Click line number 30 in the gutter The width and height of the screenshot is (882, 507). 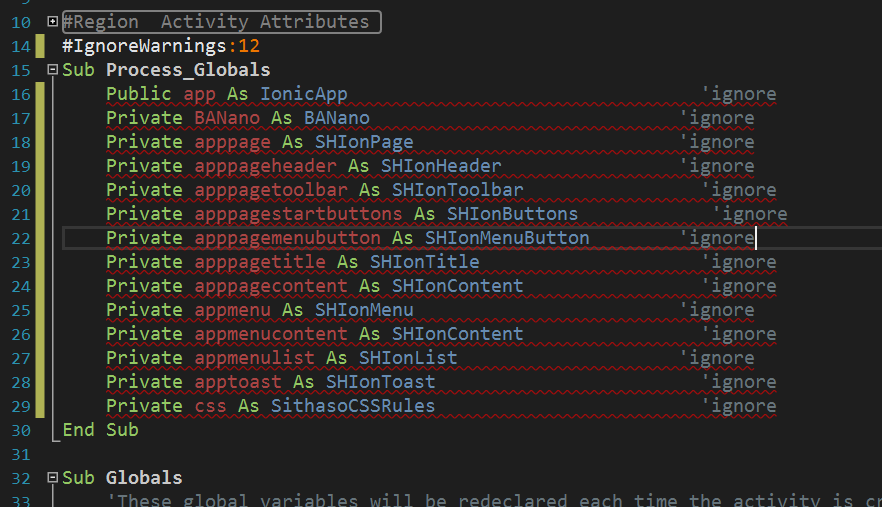(20, 430)
